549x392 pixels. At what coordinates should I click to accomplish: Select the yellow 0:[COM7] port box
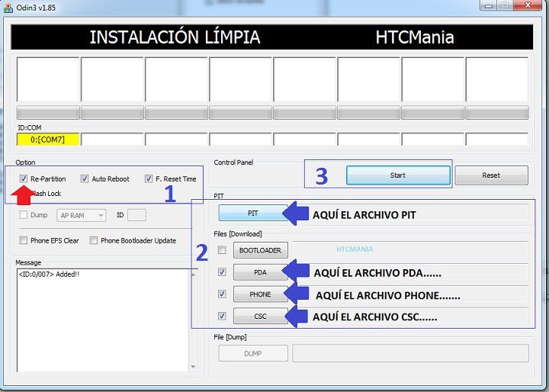[48, 140]
